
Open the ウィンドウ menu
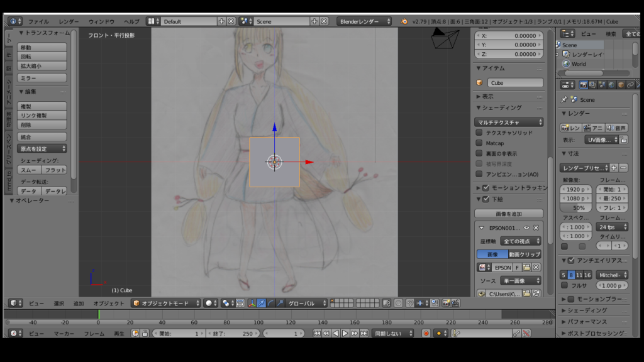point(101,21)
